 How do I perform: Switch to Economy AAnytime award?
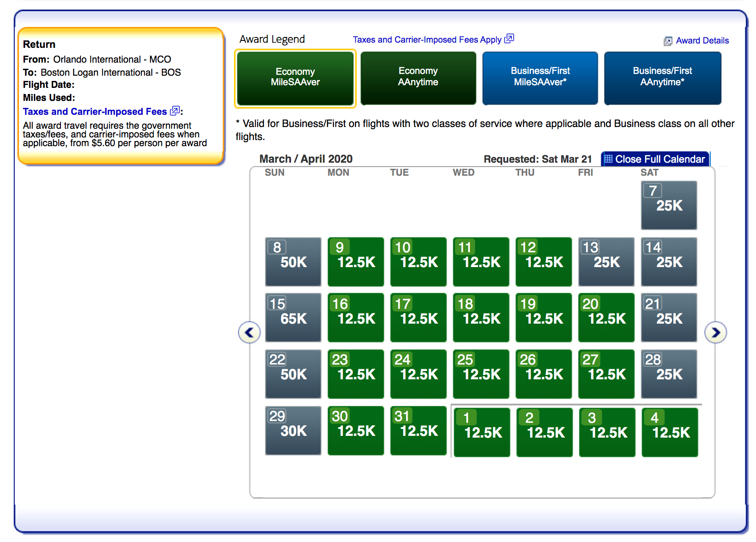point(418,78)
